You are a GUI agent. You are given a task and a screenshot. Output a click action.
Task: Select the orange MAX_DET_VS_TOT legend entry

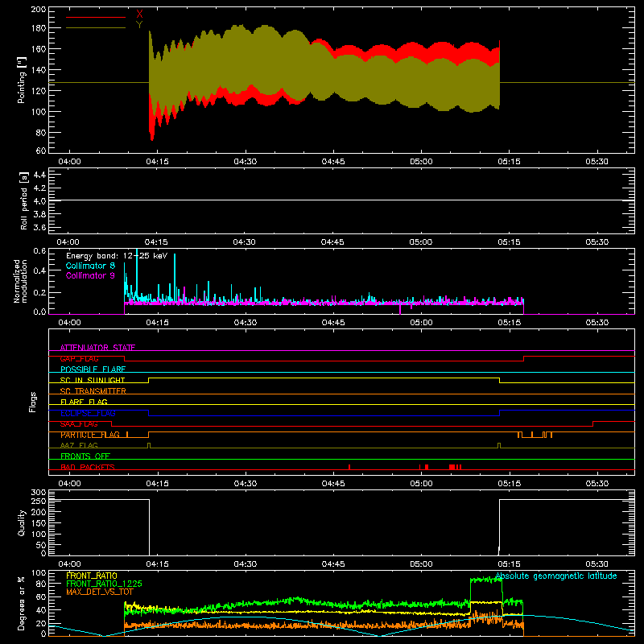point(100,592)
